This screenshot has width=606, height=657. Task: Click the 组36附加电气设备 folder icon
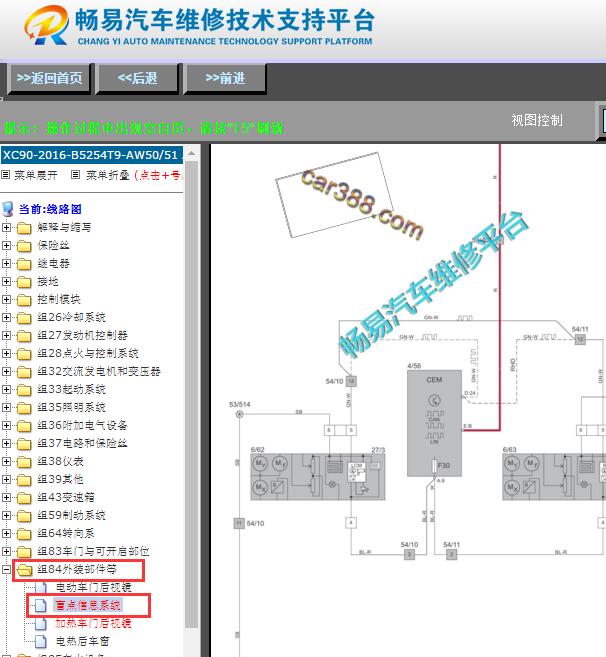pyautogui.click(x=24, y=426)
